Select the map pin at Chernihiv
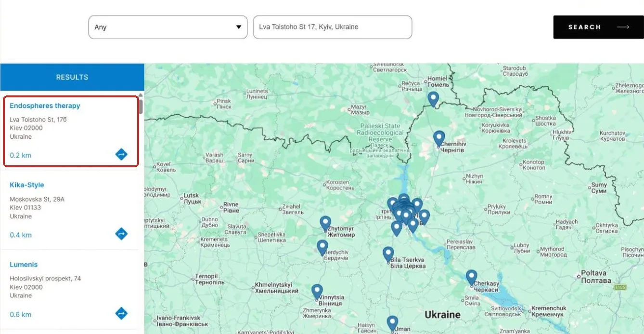This screenshot has width=644, height=334. (x=438, y=139)
